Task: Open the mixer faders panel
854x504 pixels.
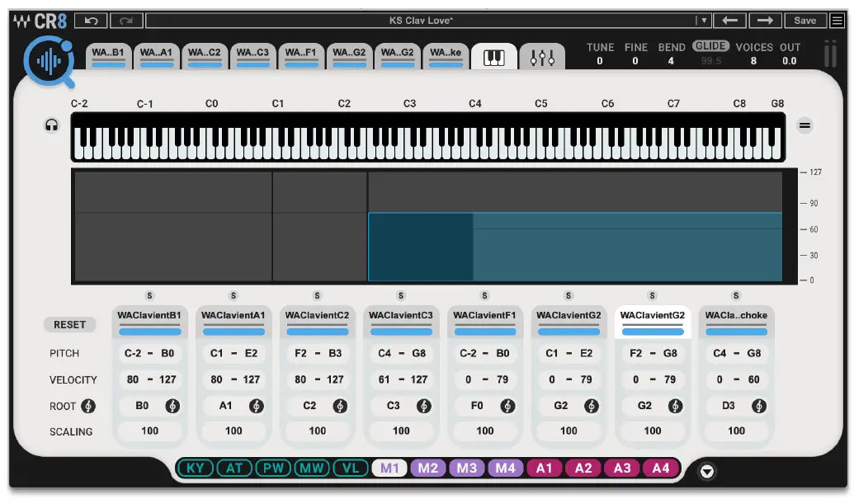Action: pyautogui.click(x=542, y=56)
